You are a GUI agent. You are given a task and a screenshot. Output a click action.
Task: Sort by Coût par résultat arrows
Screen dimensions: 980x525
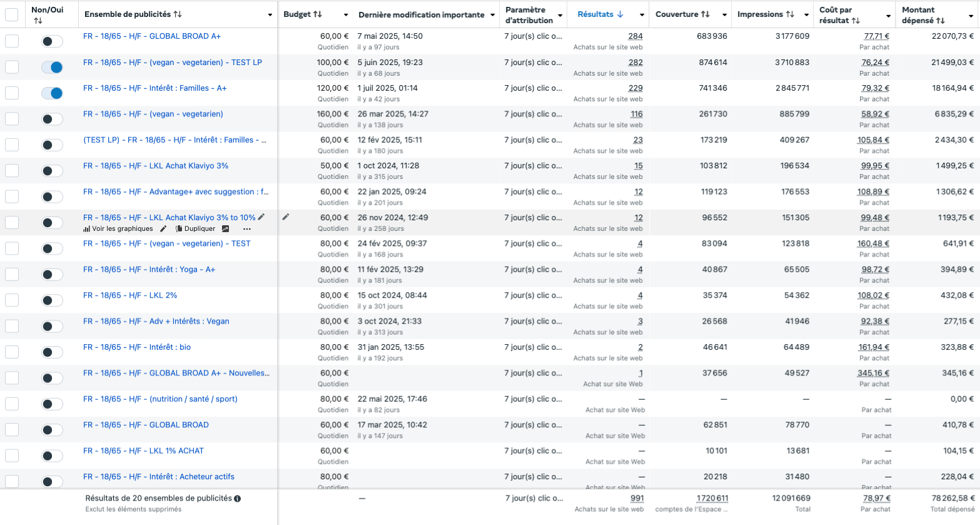pos(856,21)
